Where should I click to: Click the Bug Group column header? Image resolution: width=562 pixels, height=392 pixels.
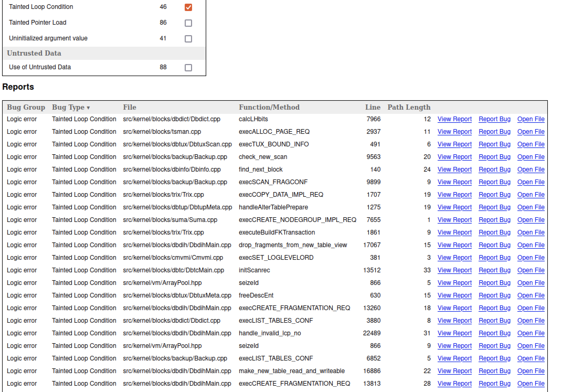(x=26, y=107)
